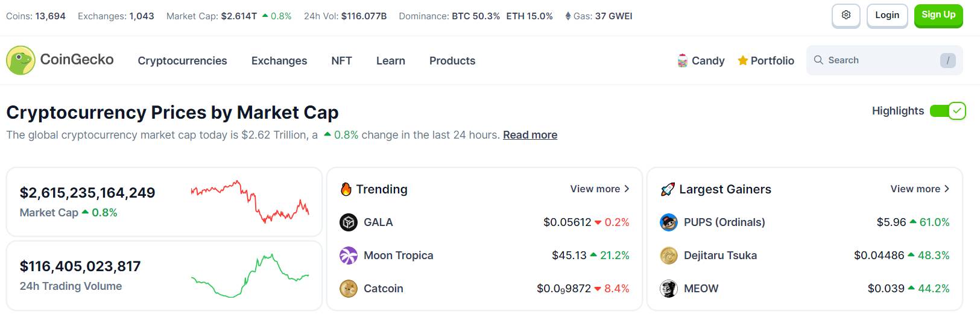The height and width of the screenshot is (323, 980).
Task: Open the Exchanges menu
Action: point(279,61)
